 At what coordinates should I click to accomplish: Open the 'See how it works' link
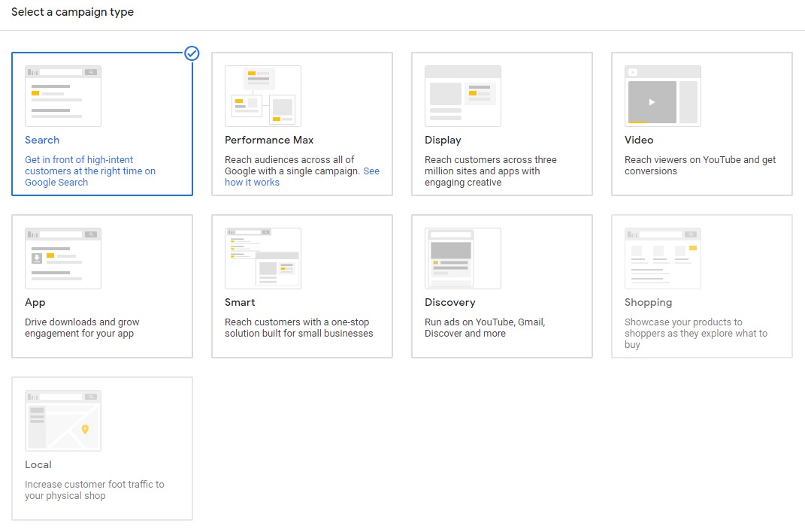coord(302,177)
